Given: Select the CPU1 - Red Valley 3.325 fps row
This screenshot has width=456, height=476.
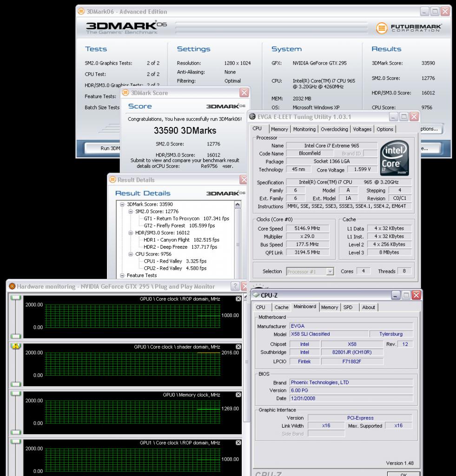Looking at the screenshot, I should pyautogui.click(x=175, y=261).
